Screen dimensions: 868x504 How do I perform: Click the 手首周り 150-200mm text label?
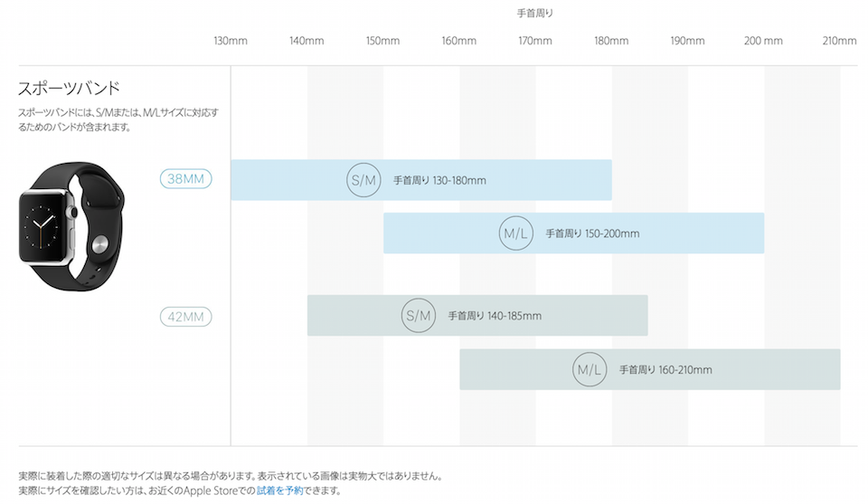pyautogui.click(x=592, y=234)
